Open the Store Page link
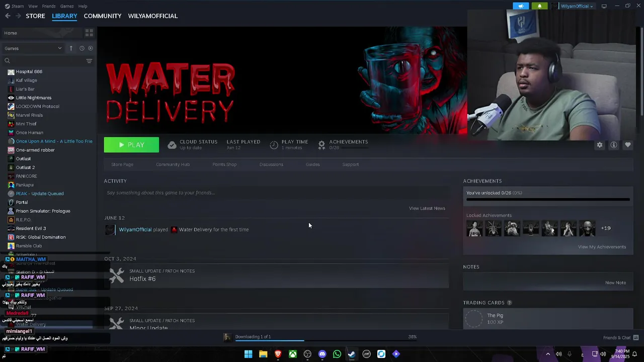Screen dimensions: 644x362 coord(122,164)
